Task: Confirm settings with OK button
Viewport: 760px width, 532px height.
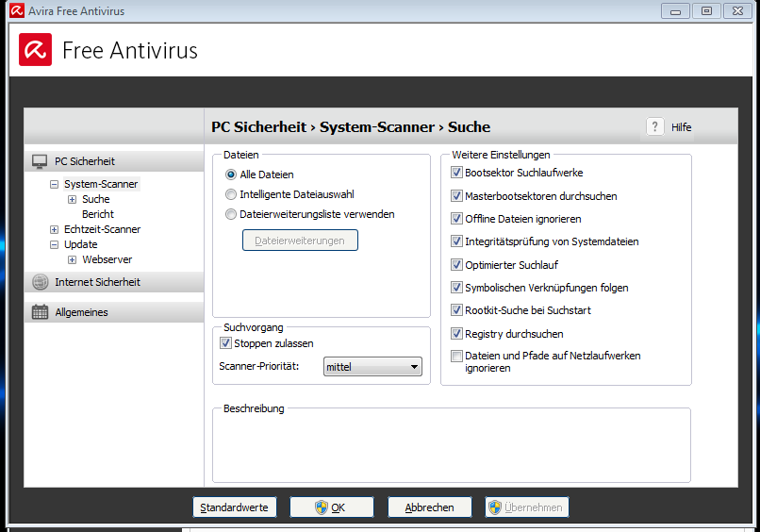Action: (x=332, y=507)
